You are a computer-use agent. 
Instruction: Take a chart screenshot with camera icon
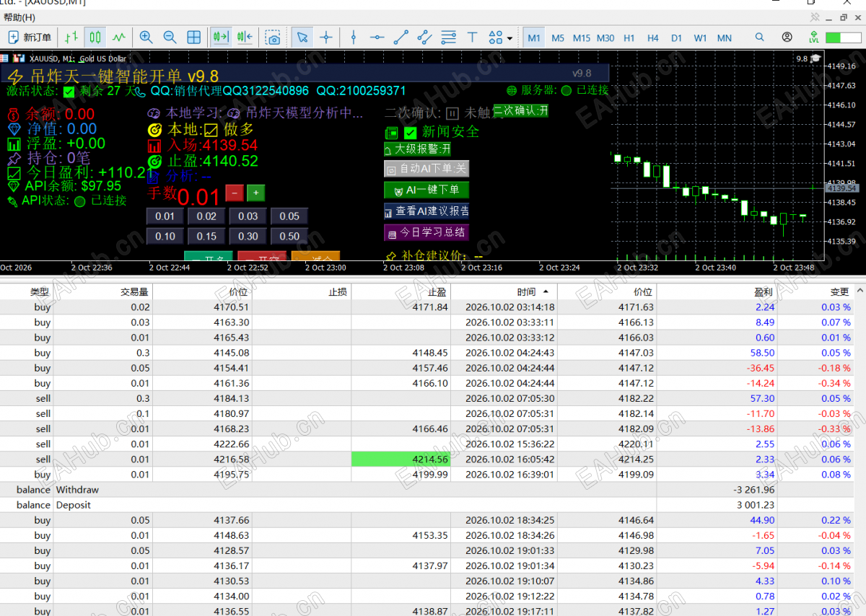coord(273,38)
